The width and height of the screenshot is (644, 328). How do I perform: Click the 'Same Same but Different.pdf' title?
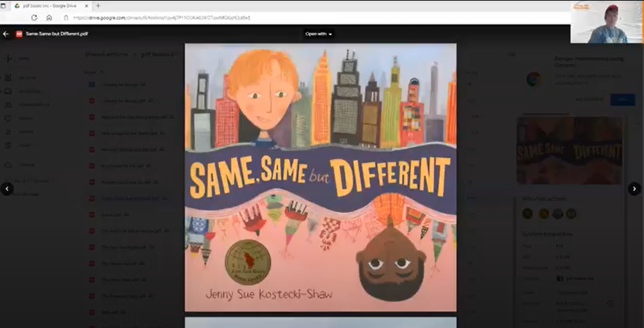(57, 34)
